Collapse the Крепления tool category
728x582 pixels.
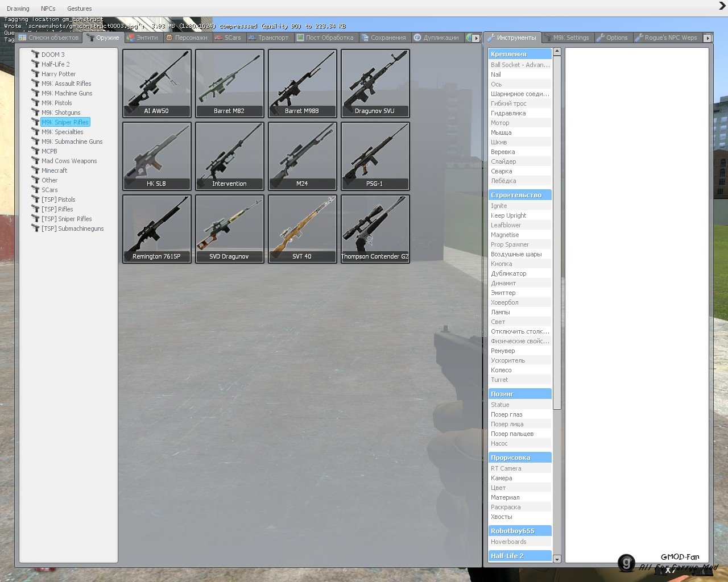click(x=520, y=54)
